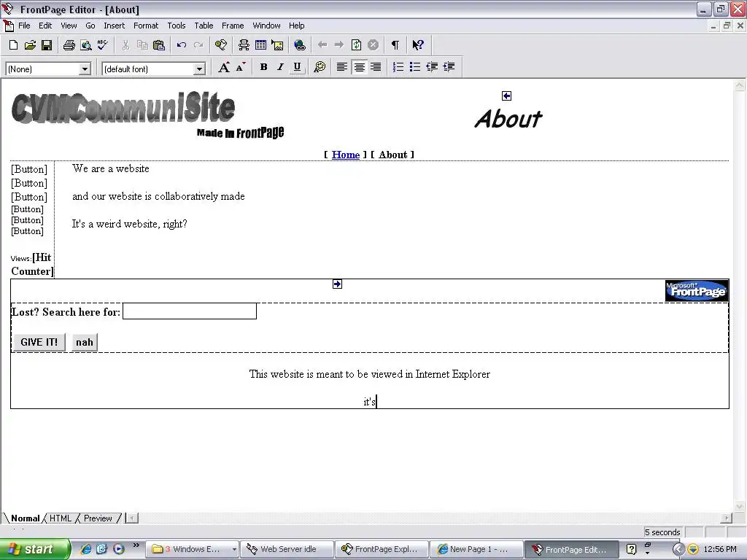The image size is (747, 560).
Task: Center the text alignment
Action: coord(359,67)
